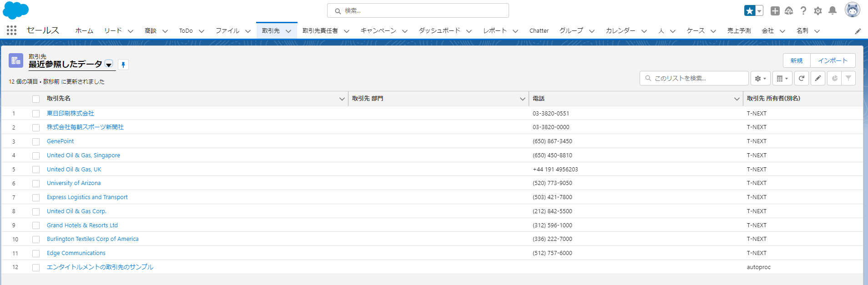Image resolution: width=868 pixels, height=285 pixels.
Task: Open 電話 column actions chevron
Action: (737, 99)
